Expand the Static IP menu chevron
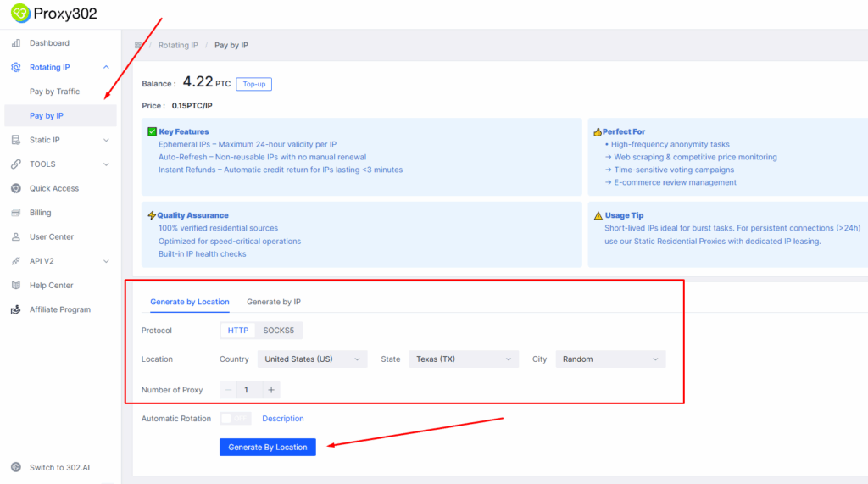The width and height of the screenshot is (868, 484). (x=106, y=140)
